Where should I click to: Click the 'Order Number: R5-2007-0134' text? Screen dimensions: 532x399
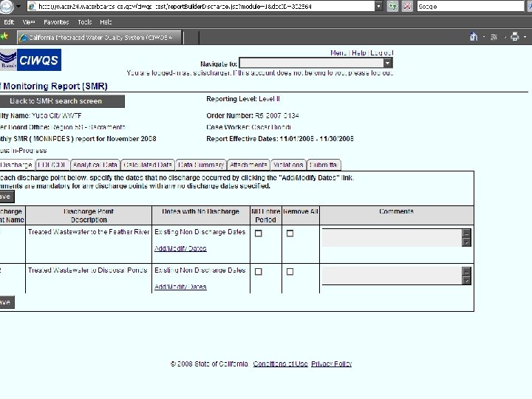coord(253,116)
